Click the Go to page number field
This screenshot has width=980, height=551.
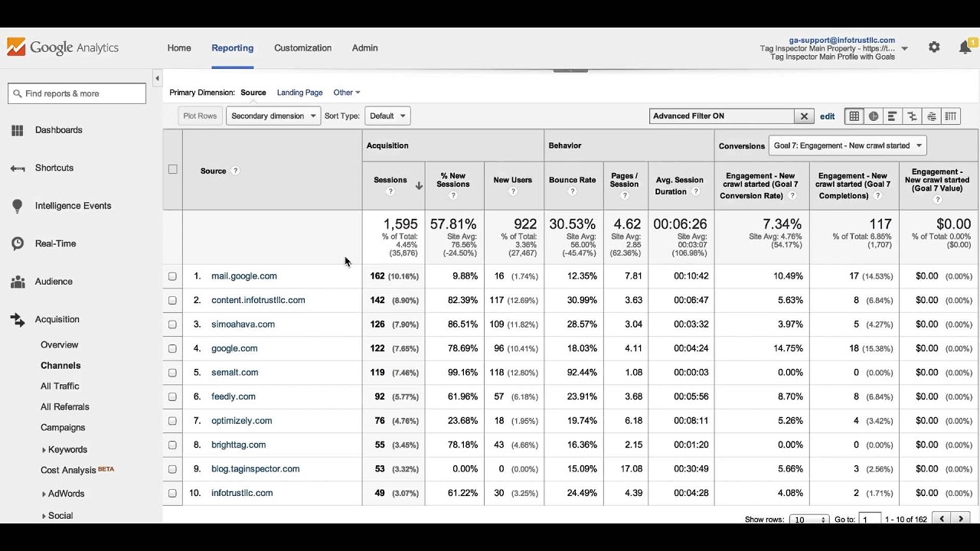(870, 520)
